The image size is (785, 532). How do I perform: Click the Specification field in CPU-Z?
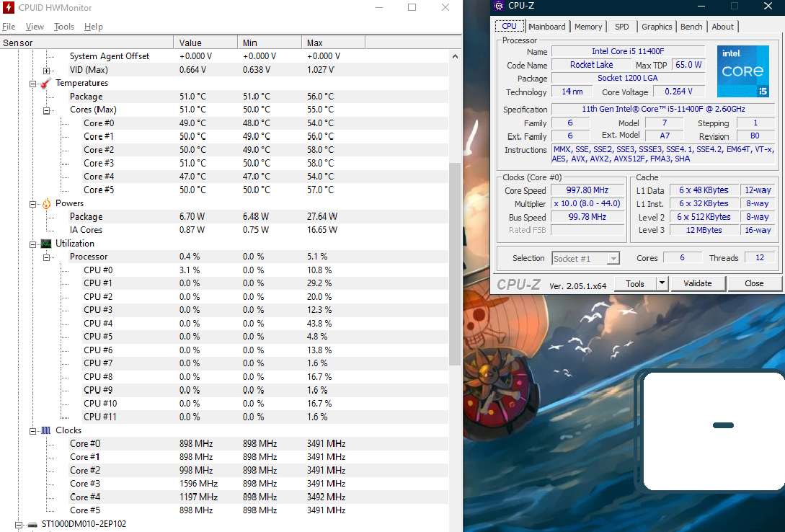click(x=663, y=109)
